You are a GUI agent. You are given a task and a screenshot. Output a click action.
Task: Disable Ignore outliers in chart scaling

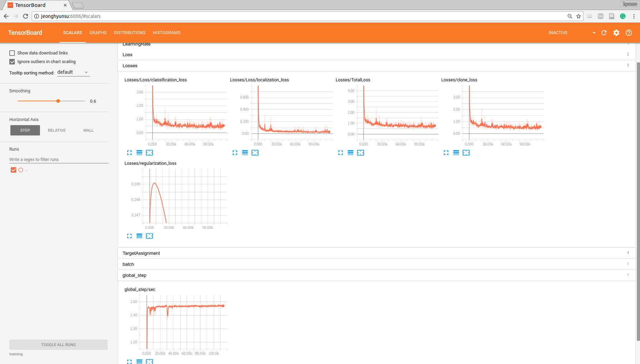tap(12, 61)
